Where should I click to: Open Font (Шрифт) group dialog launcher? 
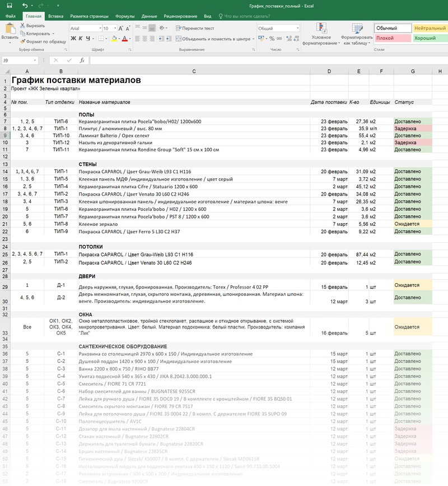(130, 49)
